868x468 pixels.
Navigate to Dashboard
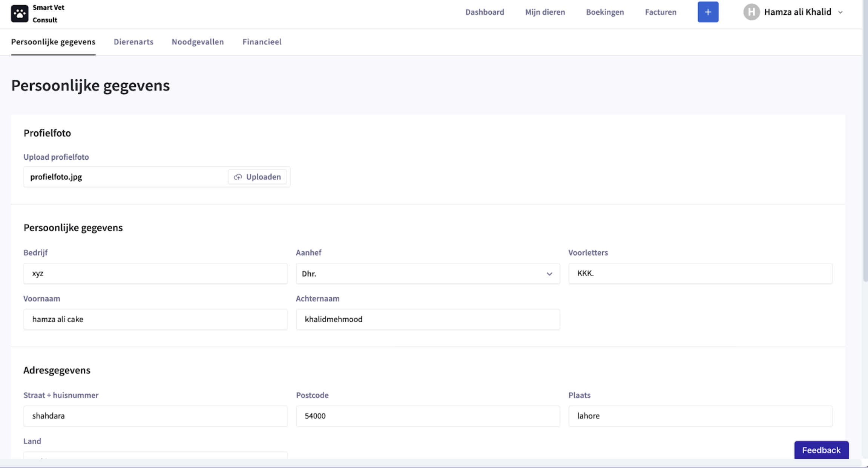coord(485,12)
